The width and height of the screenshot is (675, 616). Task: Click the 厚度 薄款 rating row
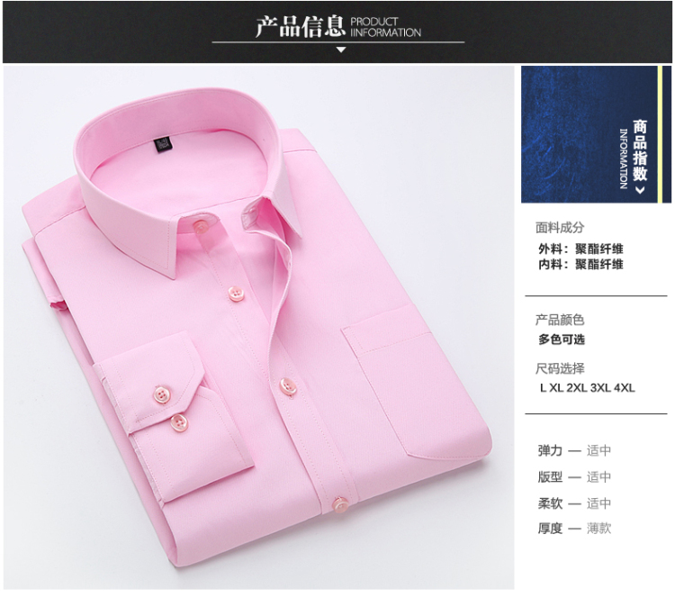(574, 528)
